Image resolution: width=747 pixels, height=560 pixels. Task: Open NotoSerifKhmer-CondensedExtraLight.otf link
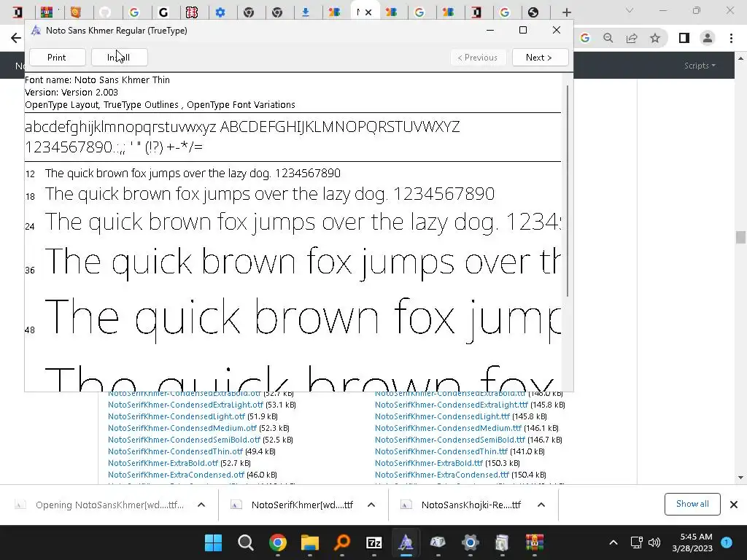(x=185, y=405)
